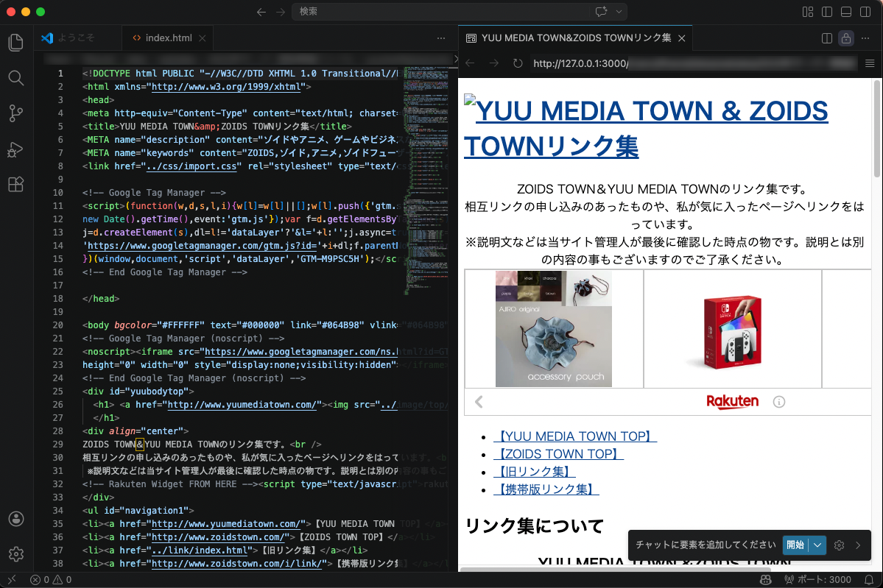Viewport: 883px width, 588px height.
Task: Toggle the preview editor group lock
Action: [x=846, y=38]
